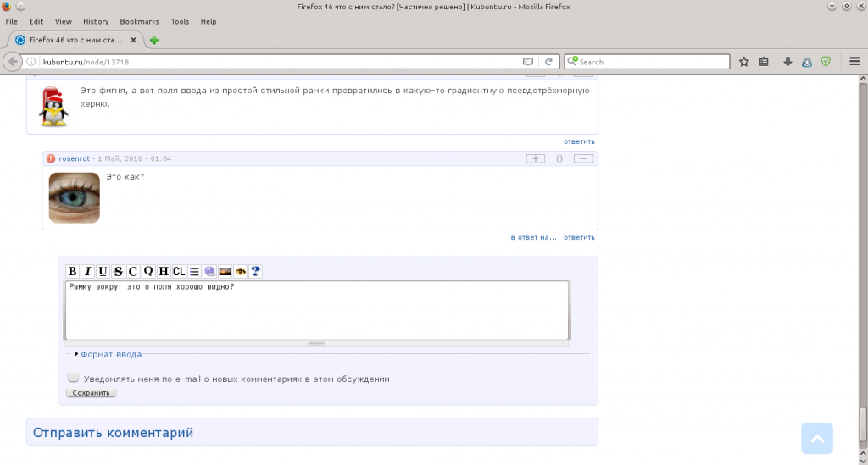Insert a hyperlink using the globe icon

[x=209, y=272]
